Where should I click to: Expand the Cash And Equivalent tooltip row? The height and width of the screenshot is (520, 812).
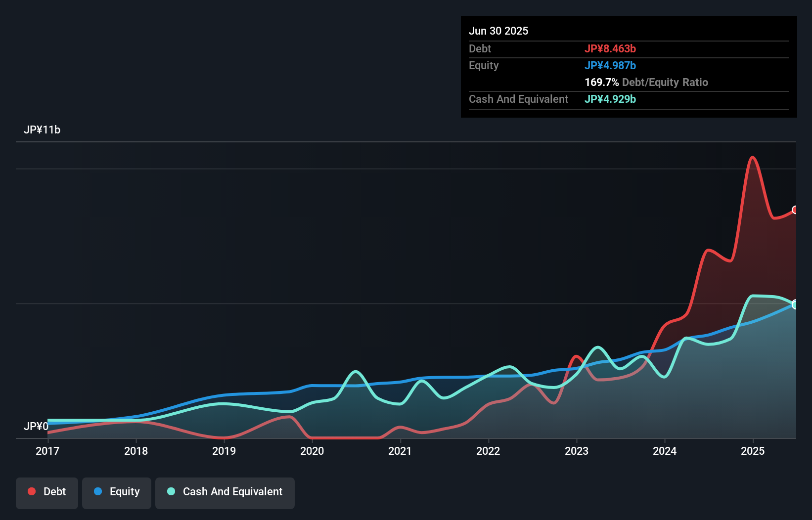coord(518,99)
